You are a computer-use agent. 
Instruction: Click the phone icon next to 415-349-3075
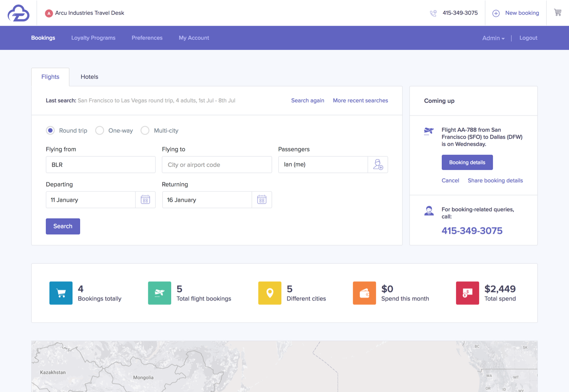point(433,13)
